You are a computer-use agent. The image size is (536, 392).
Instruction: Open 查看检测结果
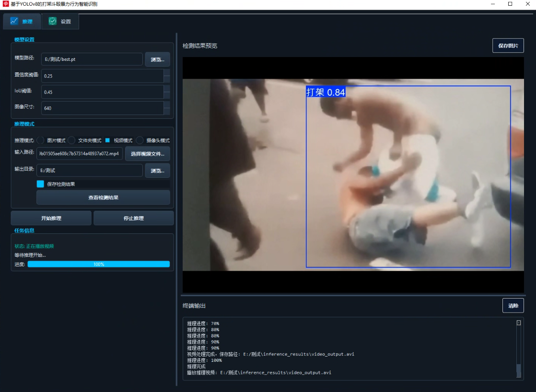coord(103,197)
